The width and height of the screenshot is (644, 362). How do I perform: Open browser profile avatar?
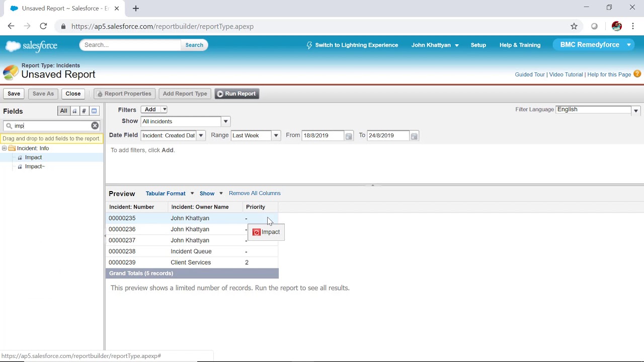[x=617, y=26]
